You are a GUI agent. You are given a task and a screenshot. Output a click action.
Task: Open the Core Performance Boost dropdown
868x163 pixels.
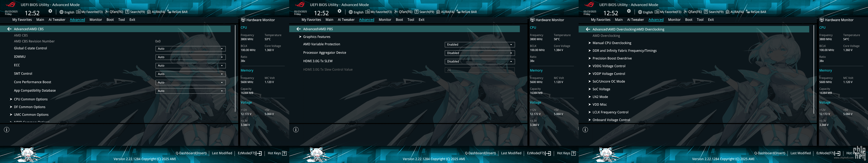190,82
